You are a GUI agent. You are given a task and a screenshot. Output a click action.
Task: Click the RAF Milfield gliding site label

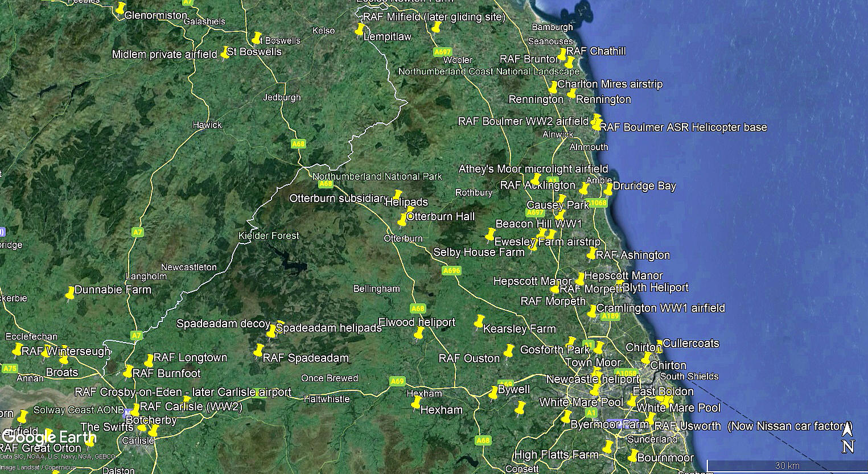click(x=434, y=17)
